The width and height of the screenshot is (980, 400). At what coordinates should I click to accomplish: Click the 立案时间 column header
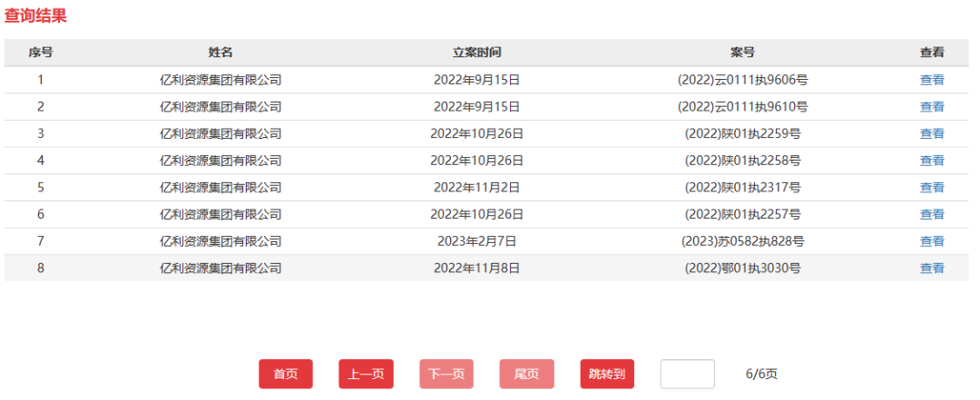477,53
